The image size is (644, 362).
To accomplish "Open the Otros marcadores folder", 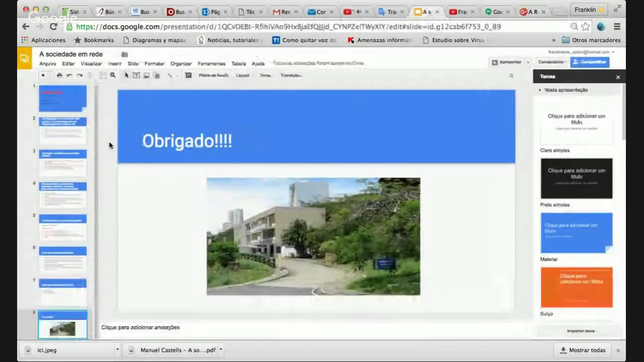I will click(591, 40).
